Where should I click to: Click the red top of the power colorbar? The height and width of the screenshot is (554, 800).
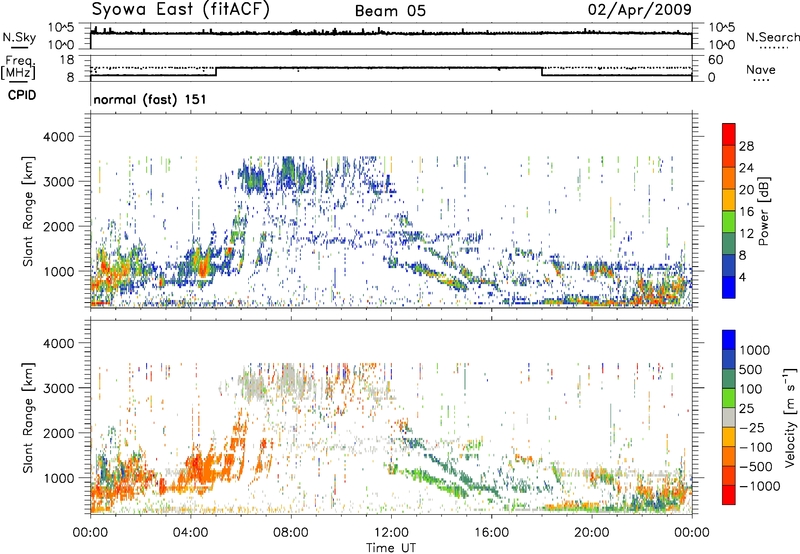729,134
